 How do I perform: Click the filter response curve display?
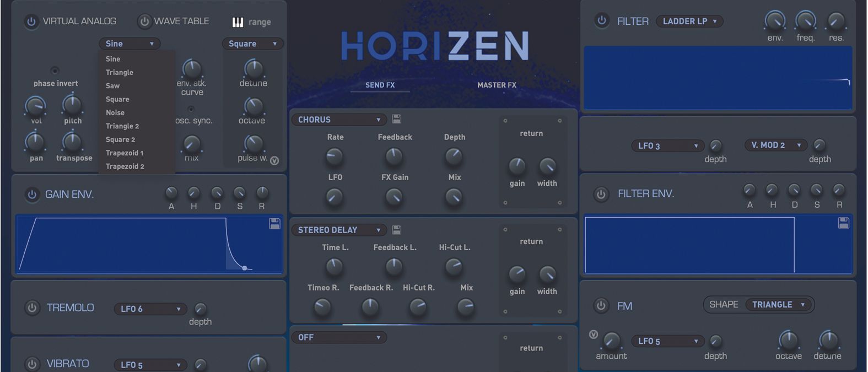pos(718,78)
